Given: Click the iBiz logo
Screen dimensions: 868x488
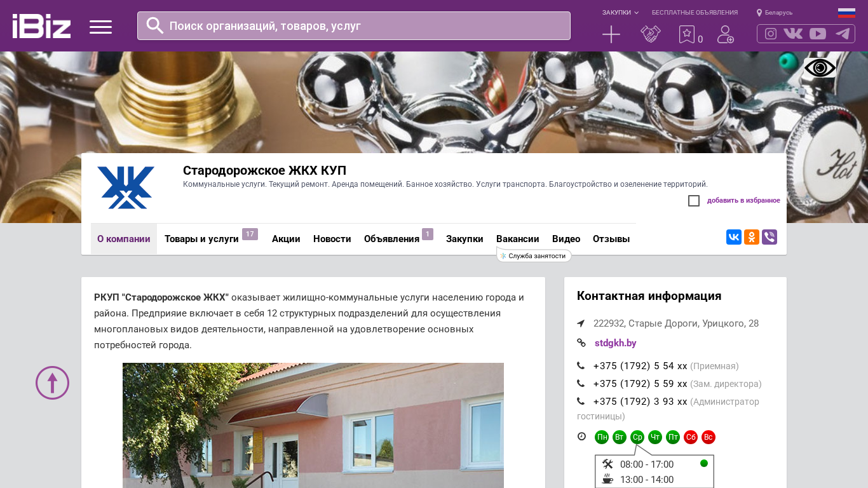Looking at the screenshot, I should [x=41, y=26].
